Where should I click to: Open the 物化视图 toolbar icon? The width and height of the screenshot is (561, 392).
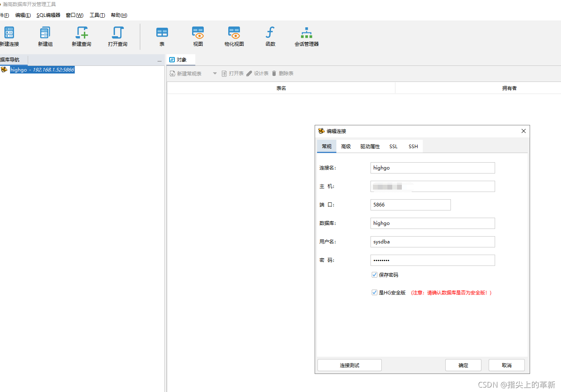[x=234, y=36]
